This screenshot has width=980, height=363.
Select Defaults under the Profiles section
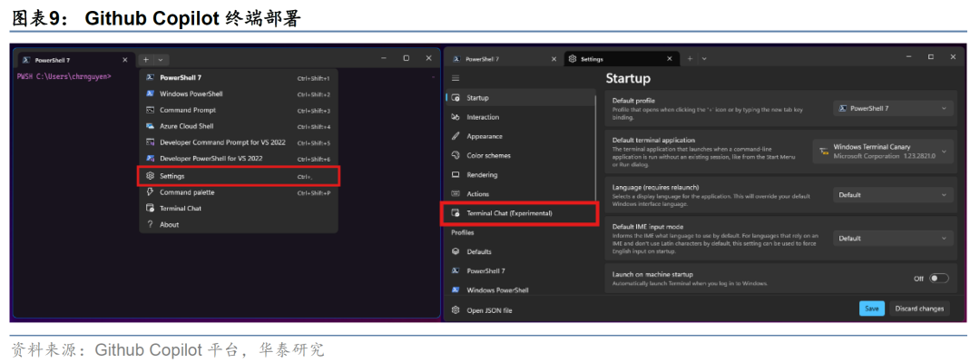(x=479, y=251)
